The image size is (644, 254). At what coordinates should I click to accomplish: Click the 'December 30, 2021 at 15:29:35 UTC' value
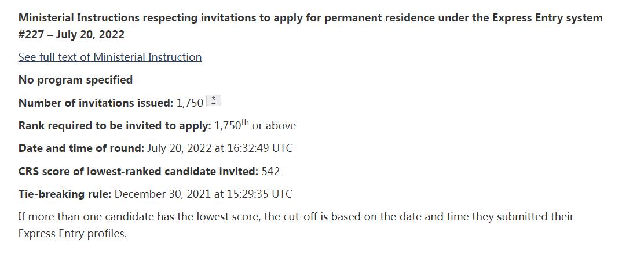207,194
